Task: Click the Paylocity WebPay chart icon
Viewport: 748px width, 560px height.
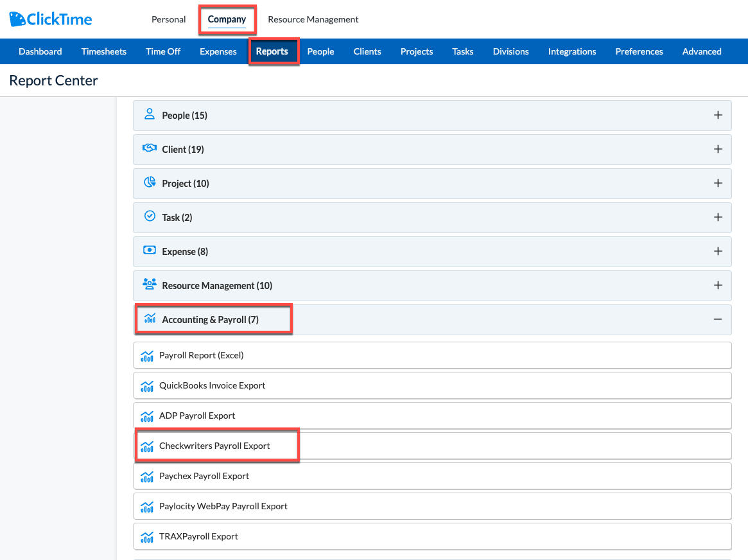Action: [x=147, y=507]
